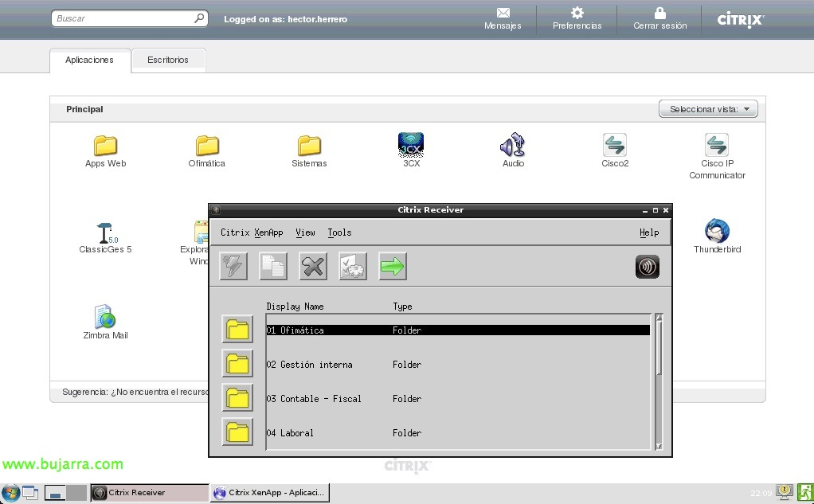This screenshot has height=504, width=814.
Task: Click the Citrix logo in the header
Action: pyautogui.click(x=740, y=20)
